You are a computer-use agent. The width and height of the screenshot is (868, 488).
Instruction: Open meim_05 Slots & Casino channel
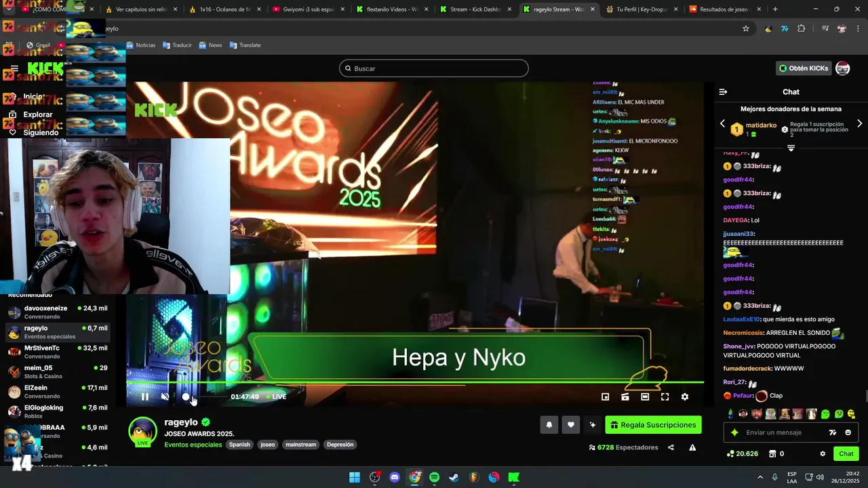pyautogui.click(x=57, y=371)
